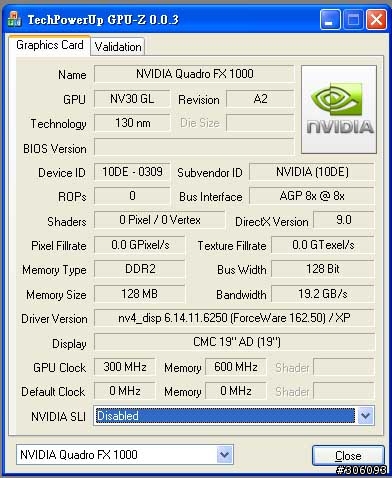The width and height of the screenshot is (392, 478).
Task: Maximize the GPU-Z window
Action: [x=353, y=20]
